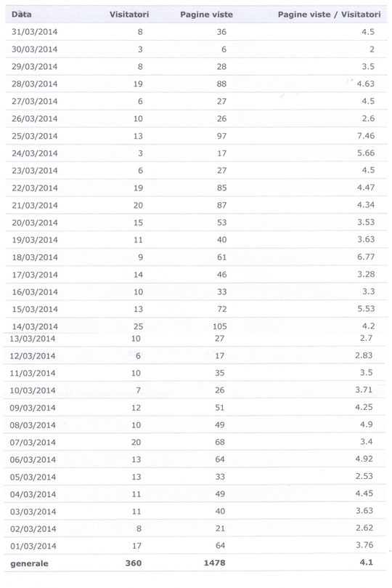Click the 105 pagine viste value

pyautogui.click(x=220, y=326)
